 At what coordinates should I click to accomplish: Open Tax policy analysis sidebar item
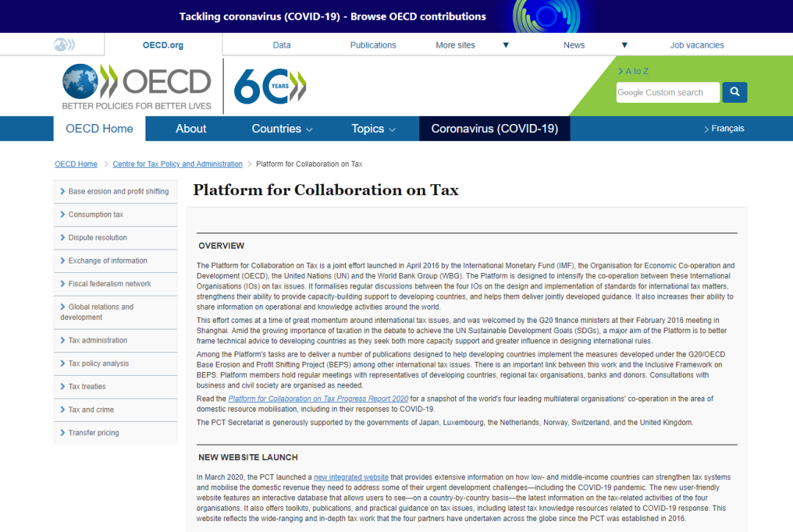point(115,364)
